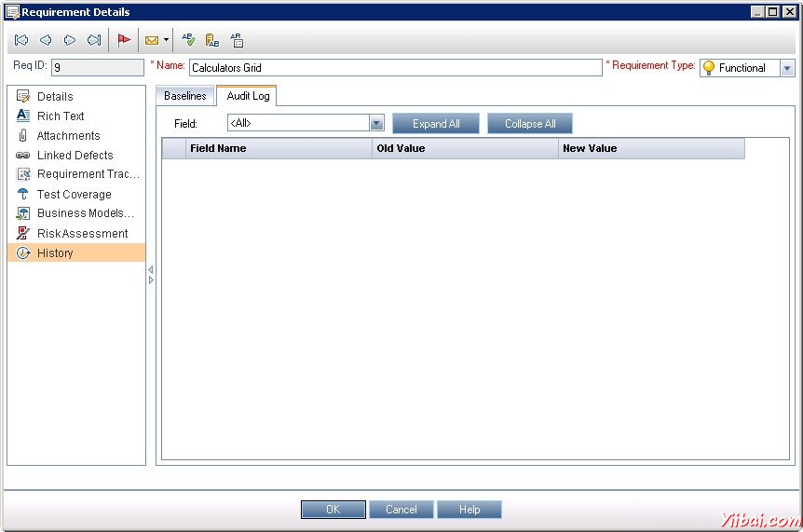Jump to the last entity
Screen dimensions: 803x532
point(94,40)
